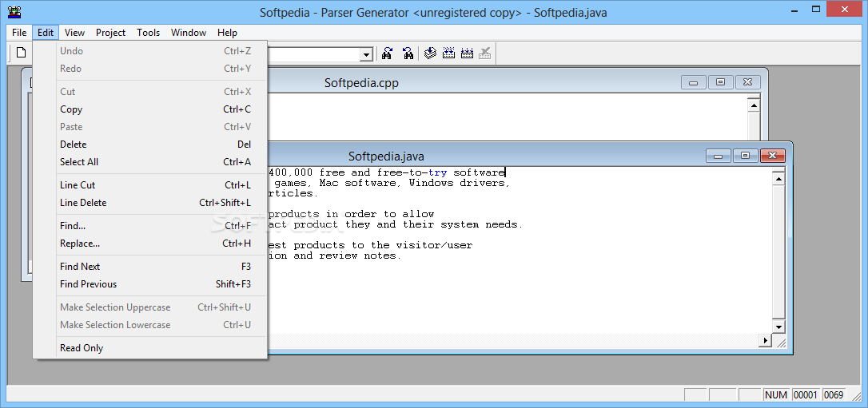Screen dimensions: 868x408
Task: Click the line number 00001 in status bar
Action: [806, 394]
